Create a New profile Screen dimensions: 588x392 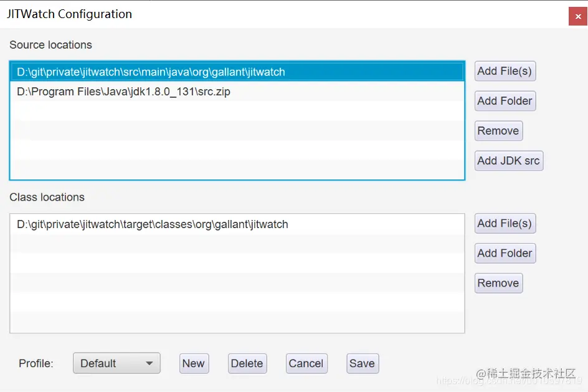(x=194, y=363)
